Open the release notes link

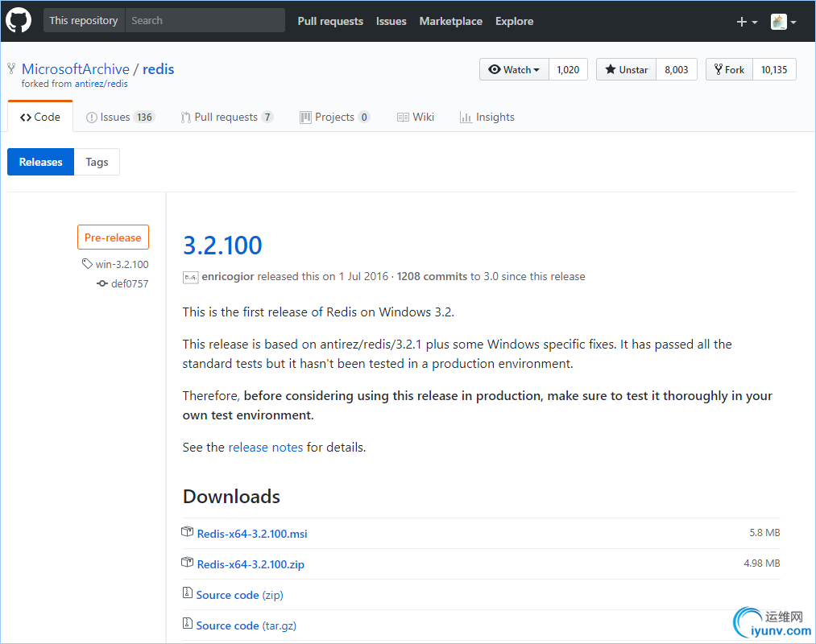pos(265,448)
